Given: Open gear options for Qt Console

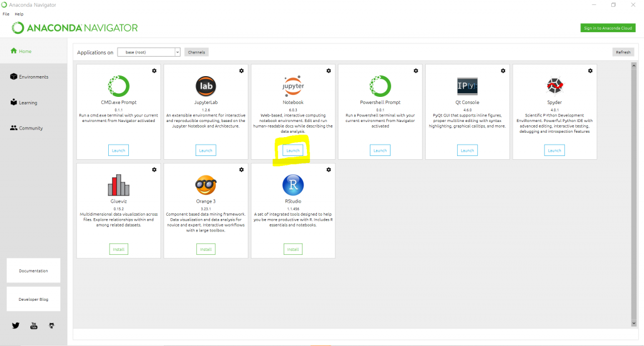Looking at the screenshot, I should click(503, 70).
